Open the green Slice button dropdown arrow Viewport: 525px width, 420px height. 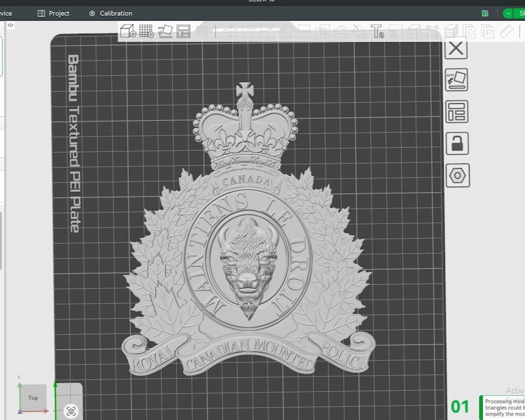tap(508, 13)
